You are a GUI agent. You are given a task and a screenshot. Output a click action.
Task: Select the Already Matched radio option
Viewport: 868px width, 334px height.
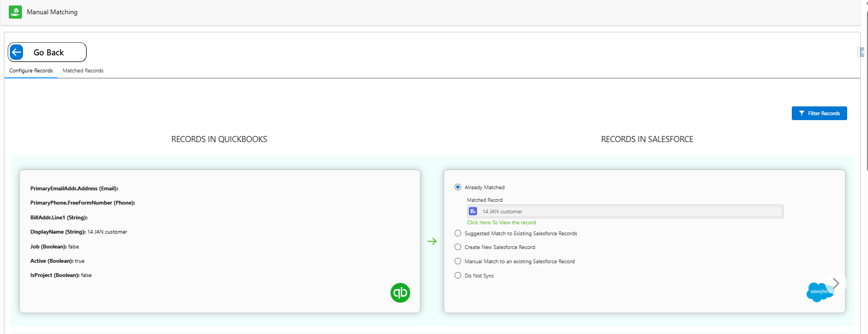coord(458,187)
